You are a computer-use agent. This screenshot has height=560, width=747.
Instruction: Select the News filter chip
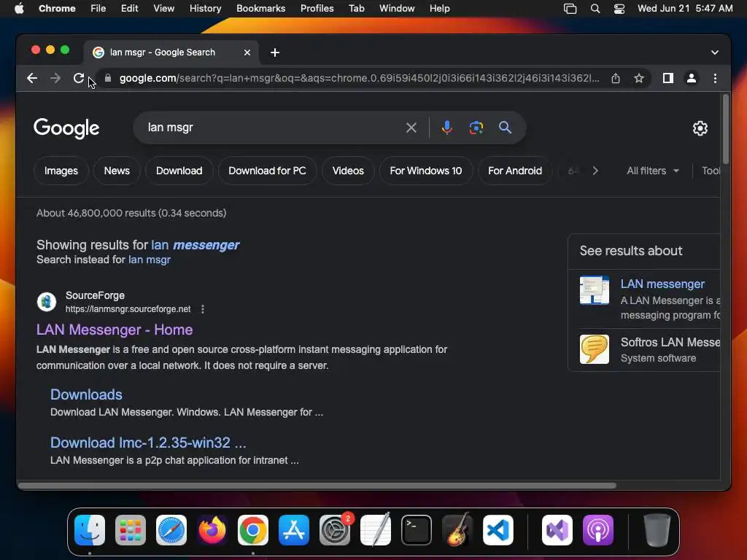pyautogui.click(x=117, y=171)
